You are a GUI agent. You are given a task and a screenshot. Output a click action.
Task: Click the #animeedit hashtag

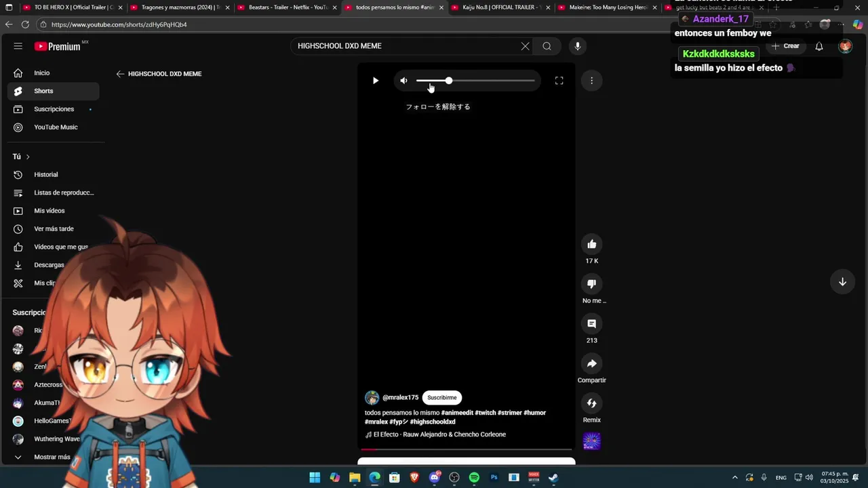point(457,413)
